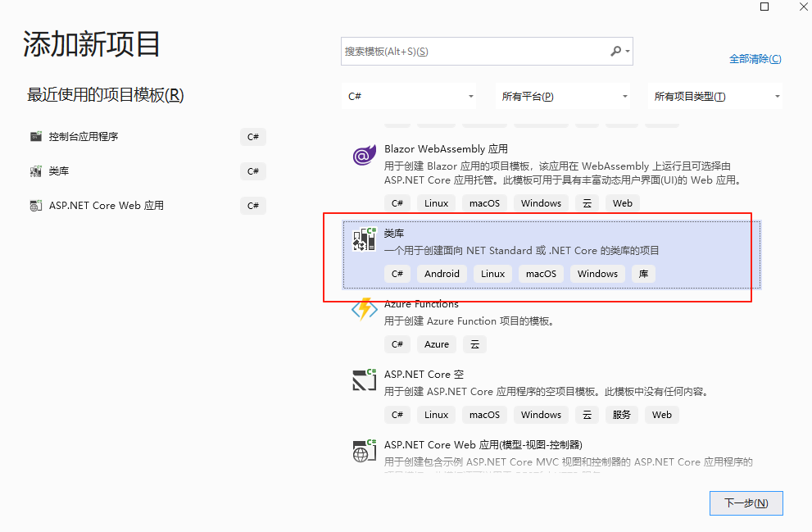
Task: Click the Linux tag on ASP.NET Core 空
Action: pos(436,415)
